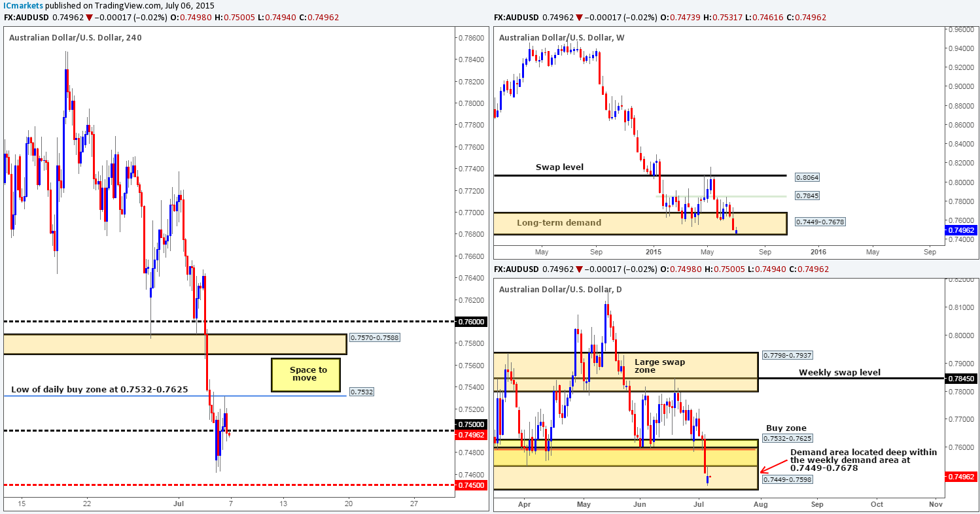Click the red 0.74962 price tag on daily chart
This screenshot has height=514, width=980.
(960, 477)
